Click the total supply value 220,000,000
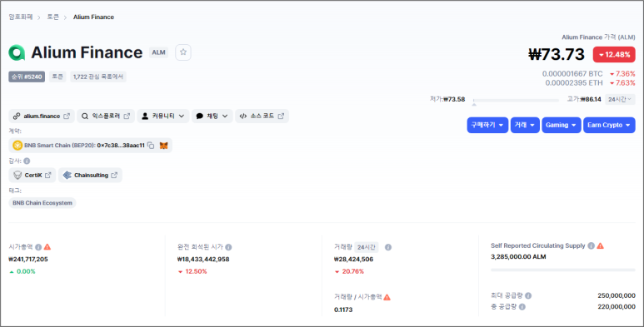Viewport: 644px width, 327px height. coord(617,306)
